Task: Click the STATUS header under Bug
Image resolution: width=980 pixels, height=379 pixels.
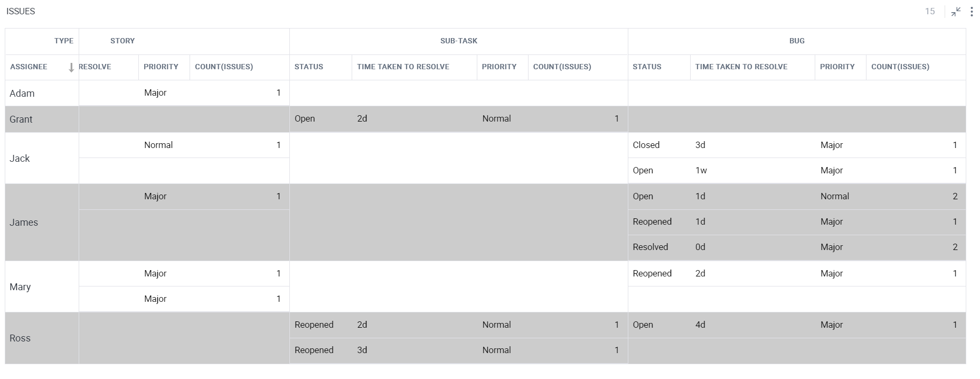Action: pos(647,67)
